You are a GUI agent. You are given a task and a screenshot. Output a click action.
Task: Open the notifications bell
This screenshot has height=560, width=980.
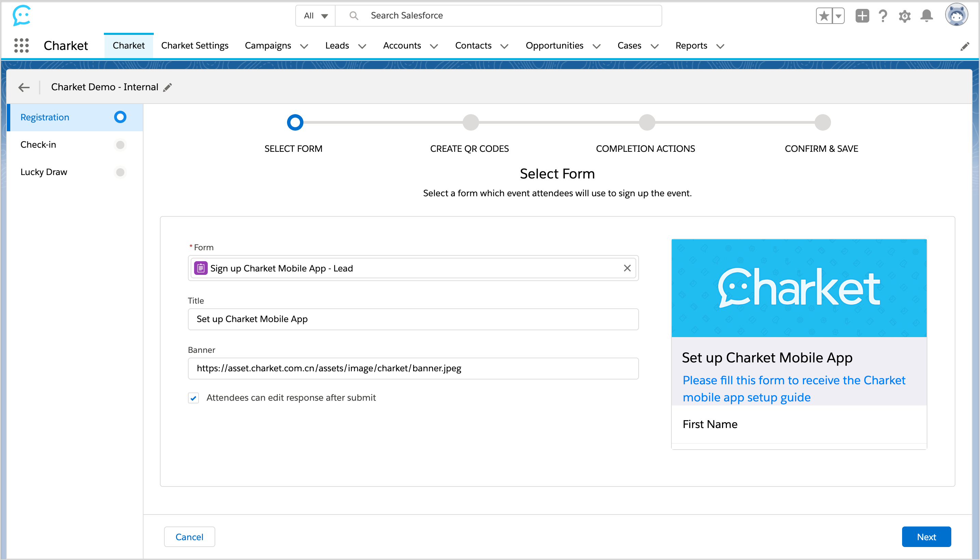pos(927,16)
